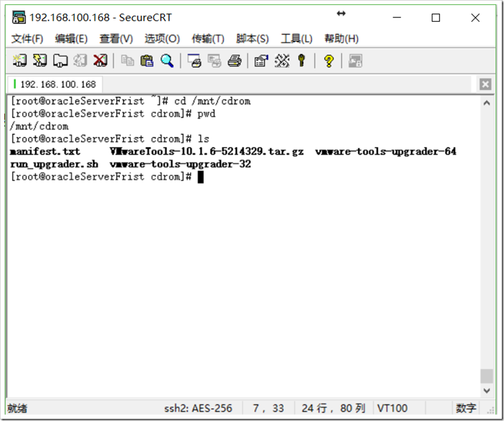Click SecureCRT title bar app icon
504x421 pixels.
(x=19, y=18)
